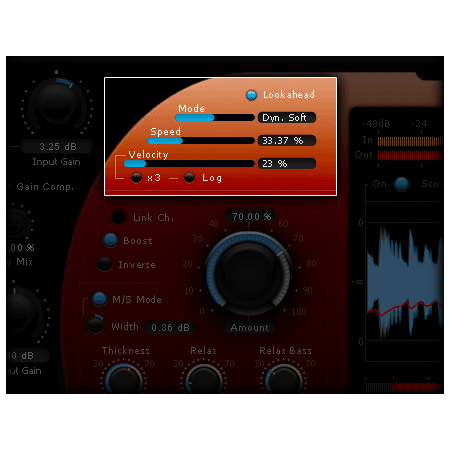This screenshot has width=450, height=450.
Task: Click the large Amount knob
Action: (x=248, y=273)
